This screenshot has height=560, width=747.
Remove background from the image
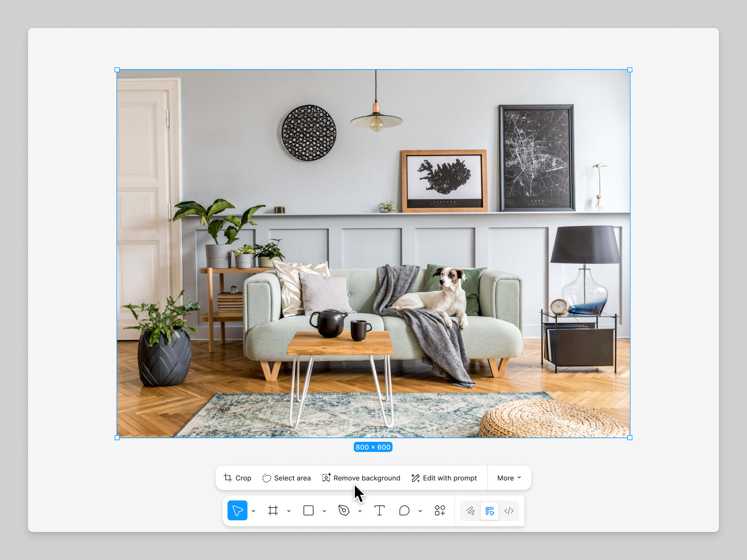point(361,478)
